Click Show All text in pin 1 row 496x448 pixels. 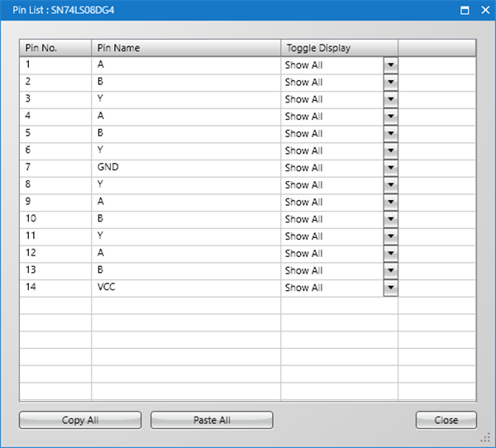coord(303,65)
